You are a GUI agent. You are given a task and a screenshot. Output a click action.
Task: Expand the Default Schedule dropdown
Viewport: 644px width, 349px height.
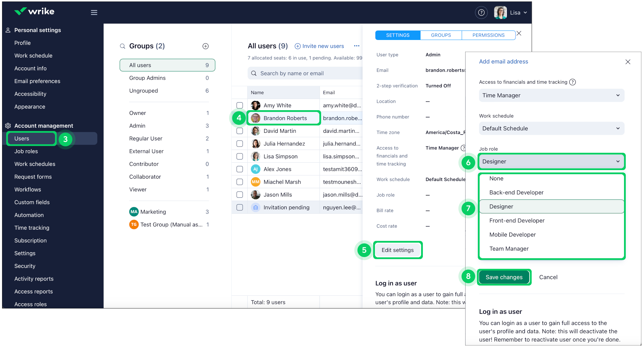coord(551,128)
